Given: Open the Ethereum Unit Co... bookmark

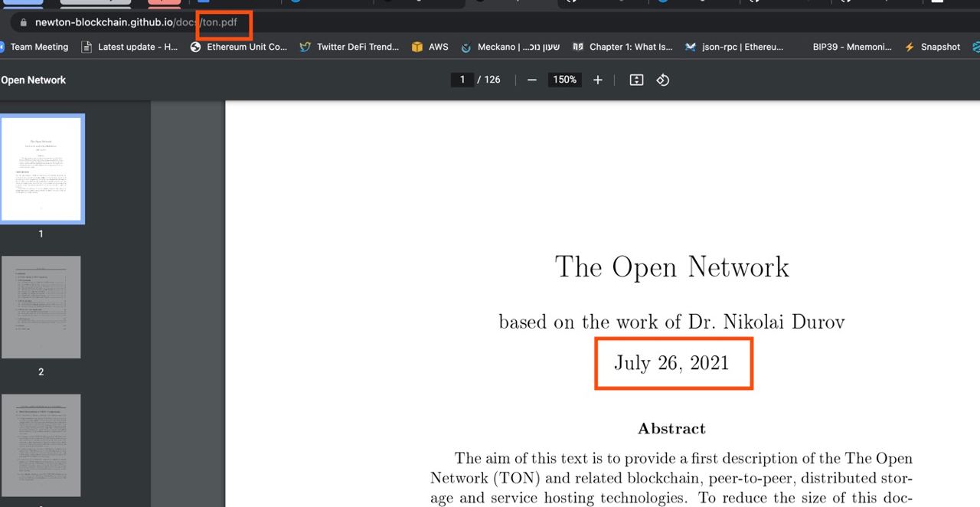Looking at the screenshot, I should pos(239,47).
